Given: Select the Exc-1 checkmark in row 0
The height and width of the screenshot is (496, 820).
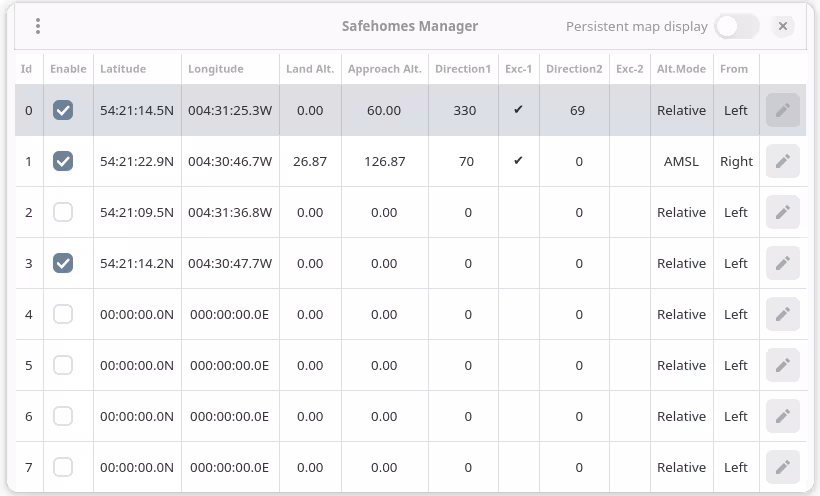Looking at the screenshot, I should pyautogui.click(x=518, y=110).
